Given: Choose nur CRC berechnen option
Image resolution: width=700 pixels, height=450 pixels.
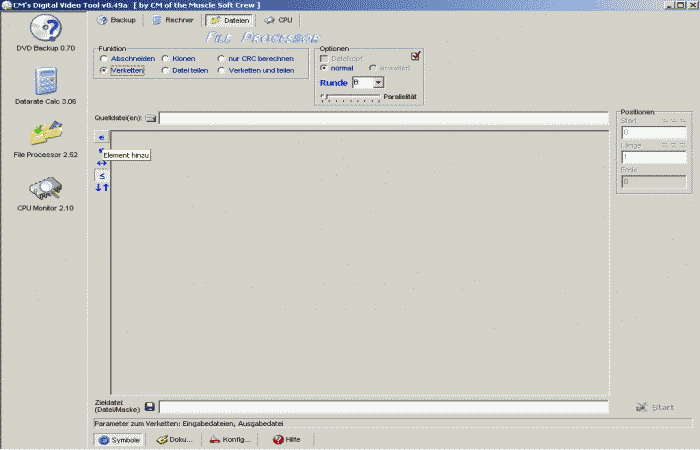Looking at the screenshot, I should tap(222, 59).
